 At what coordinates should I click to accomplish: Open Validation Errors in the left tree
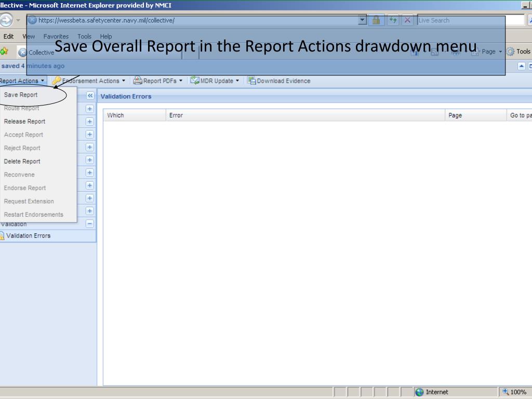pos(28,236)
